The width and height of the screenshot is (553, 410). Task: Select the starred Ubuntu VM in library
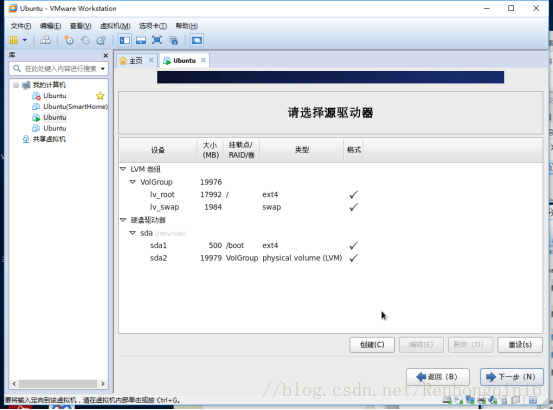[x=54, y=96]
